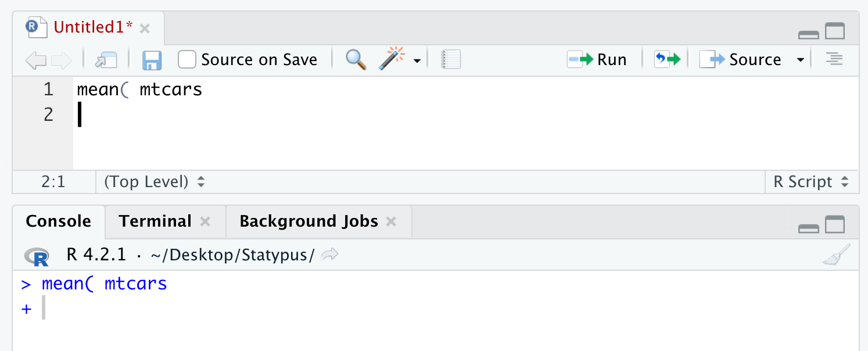Viewport: 868px width, 351px height.
Task: Show document outline icon
Action: pyautogui.click(x=834, y=59)
